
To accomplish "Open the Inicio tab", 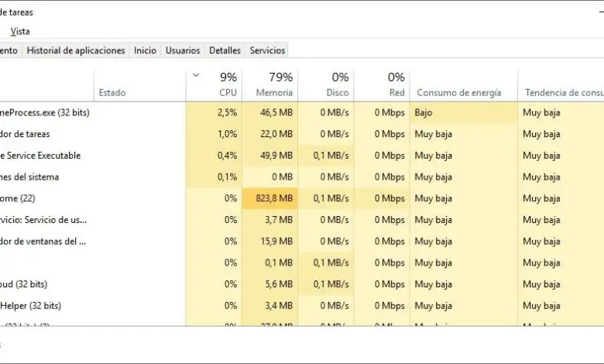I will 145,50.
